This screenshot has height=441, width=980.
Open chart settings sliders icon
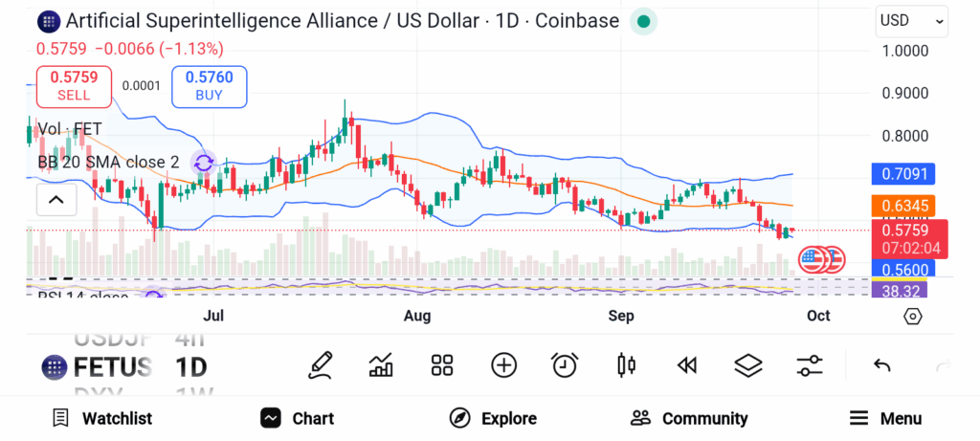tap(810, 364)
